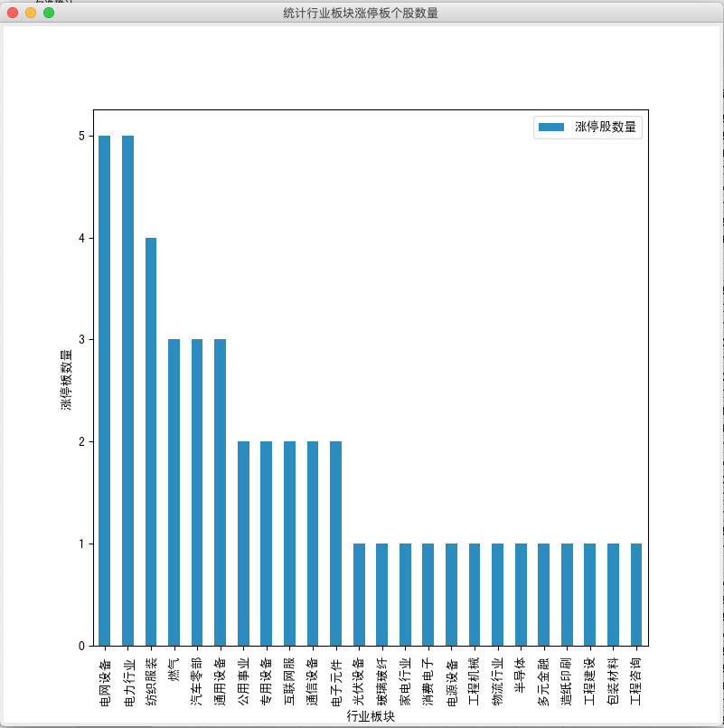This screenshot has height=728, width=724.
Task: Click the x-axis tick label 工程建设
Action: (x=590, y=682)
